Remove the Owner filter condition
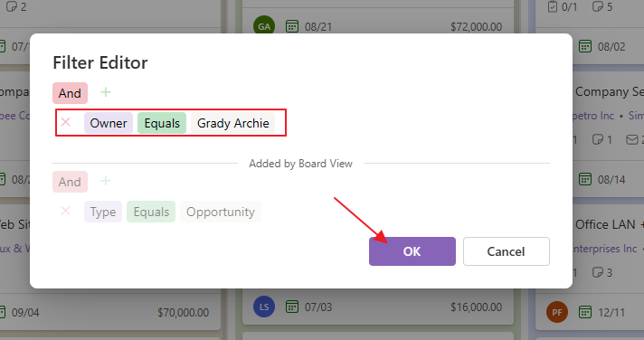The width and height of the screenshot is (644, 340). pyautogui.click(x=65, y=122)
